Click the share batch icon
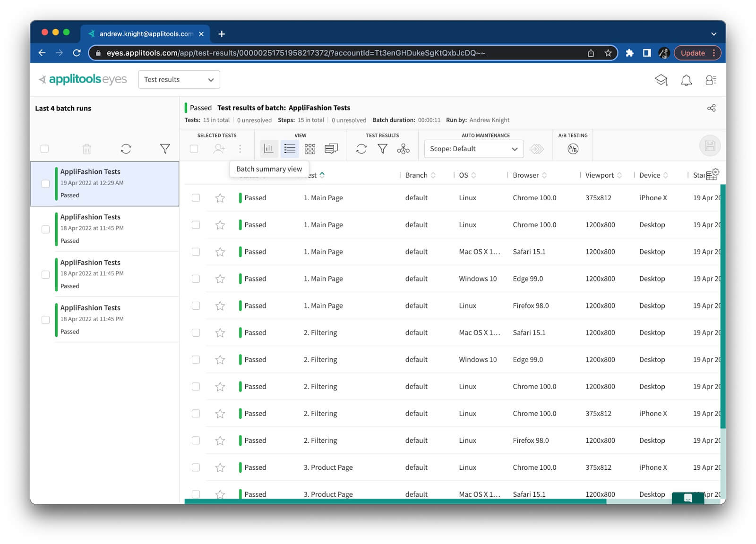The width and height of the screenshot is (756, 544). coord(711,108)
